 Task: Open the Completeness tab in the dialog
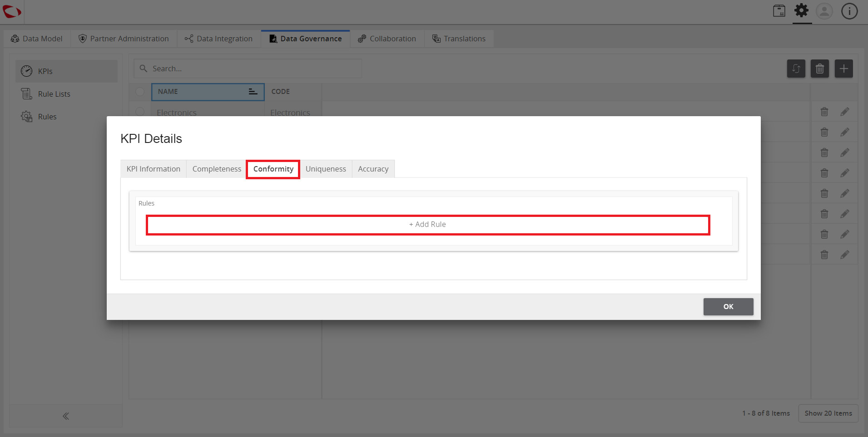point(217,169)
